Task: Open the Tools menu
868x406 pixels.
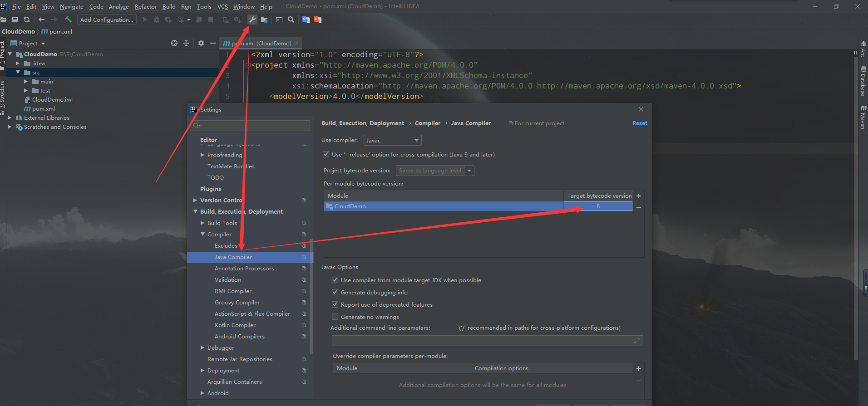Action: point(204,6)
